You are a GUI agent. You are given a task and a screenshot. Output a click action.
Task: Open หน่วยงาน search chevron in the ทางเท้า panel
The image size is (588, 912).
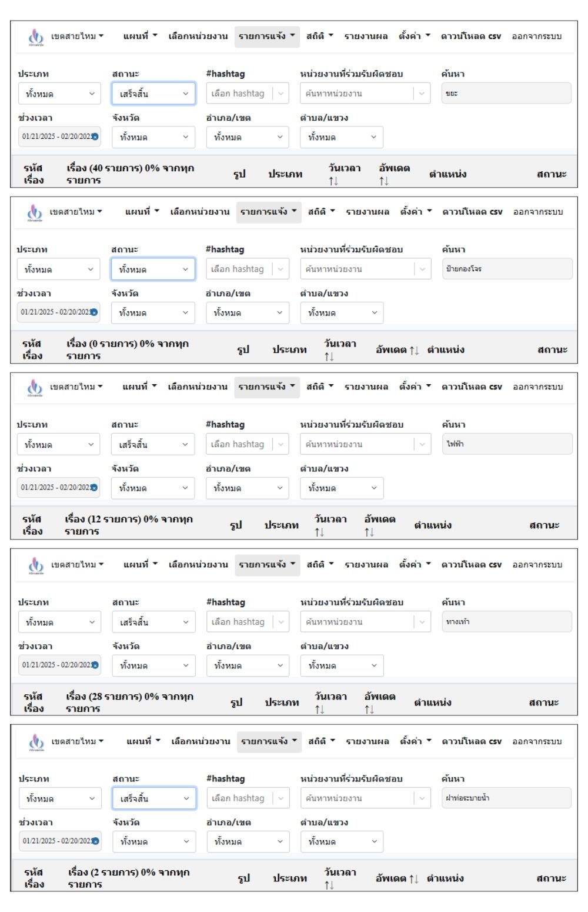tap(422, 622)
